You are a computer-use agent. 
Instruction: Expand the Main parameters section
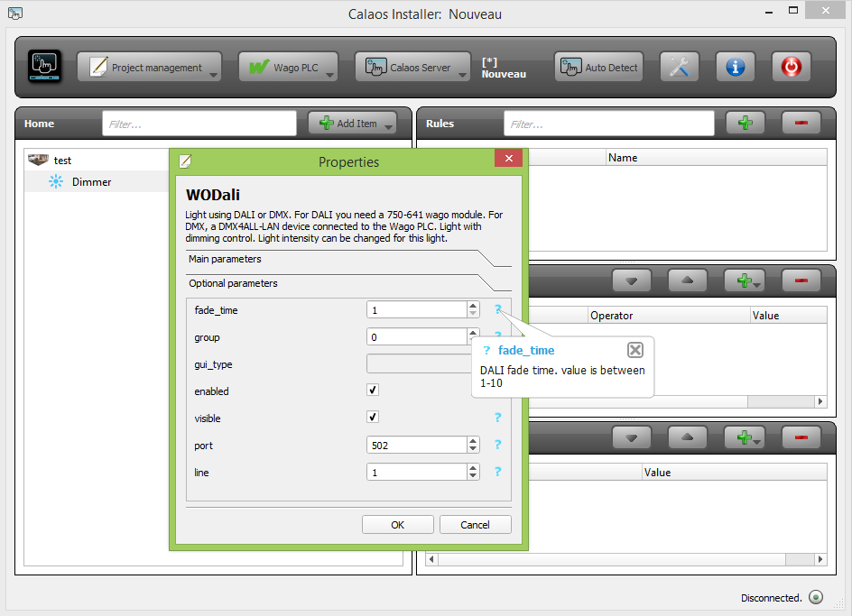tap(348, 259)
